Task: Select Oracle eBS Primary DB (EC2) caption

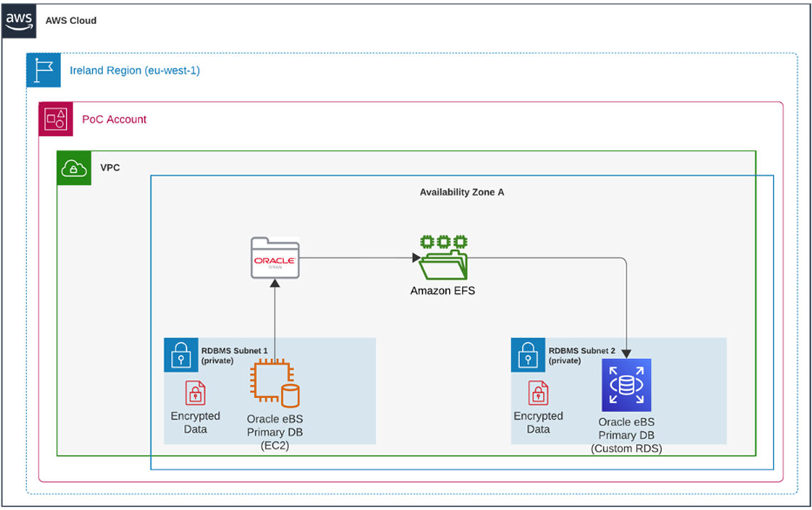Action: 275,432
